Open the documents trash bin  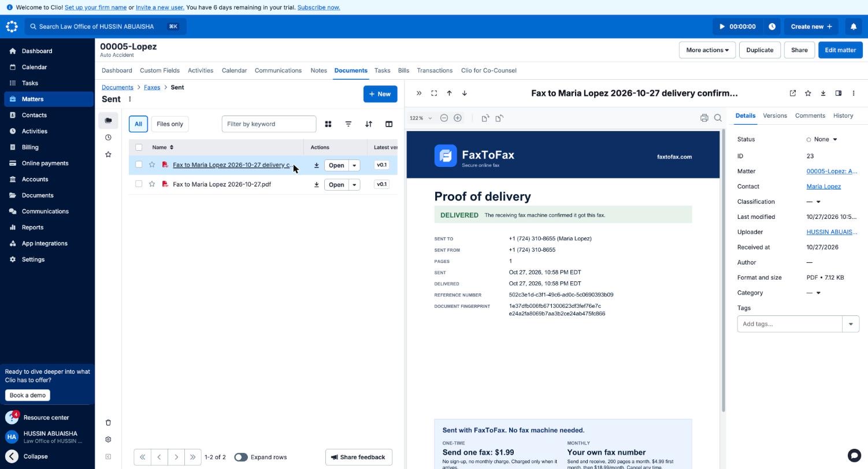coord(108,423)
